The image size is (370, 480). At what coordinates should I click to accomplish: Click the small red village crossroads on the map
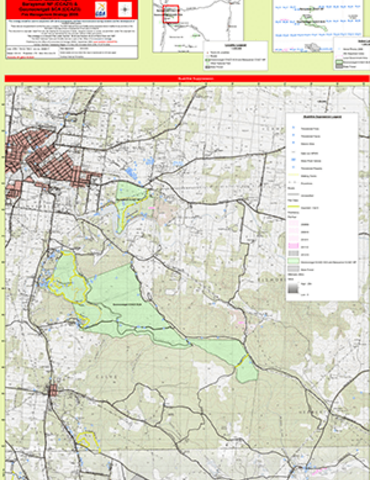coord(52,391)
